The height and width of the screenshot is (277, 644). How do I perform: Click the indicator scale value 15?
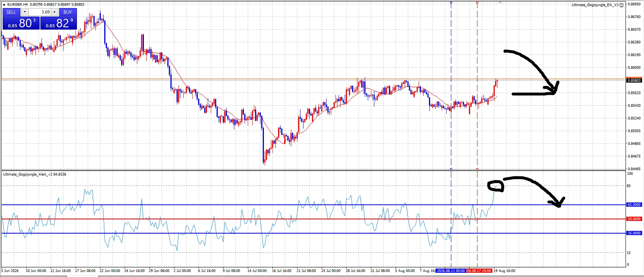tap(629, 253)
